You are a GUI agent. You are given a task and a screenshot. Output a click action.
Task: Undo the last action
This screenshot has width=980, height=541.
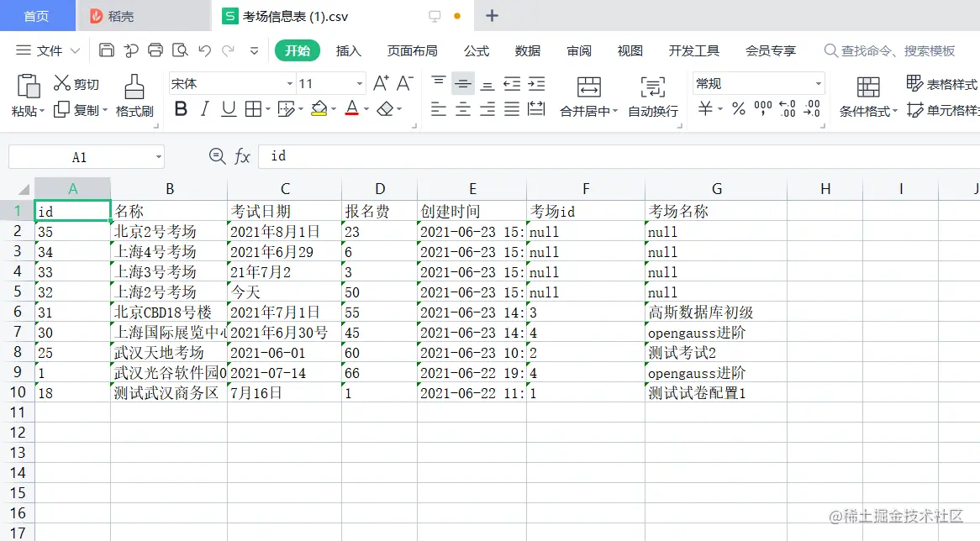(204, 50)
